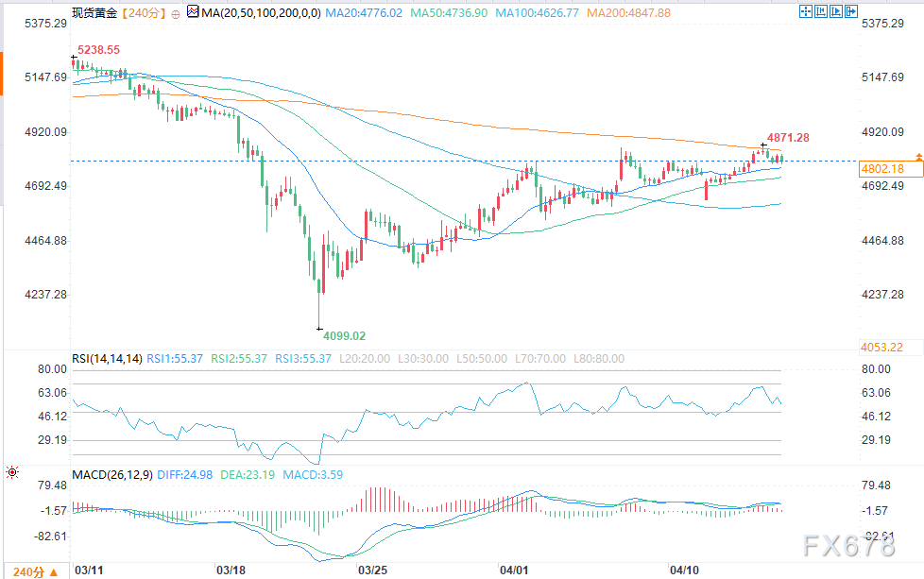This screenshot has height=579, width=924.
Task: Click the MA indicator chart icon
Action: coord(194,13)
